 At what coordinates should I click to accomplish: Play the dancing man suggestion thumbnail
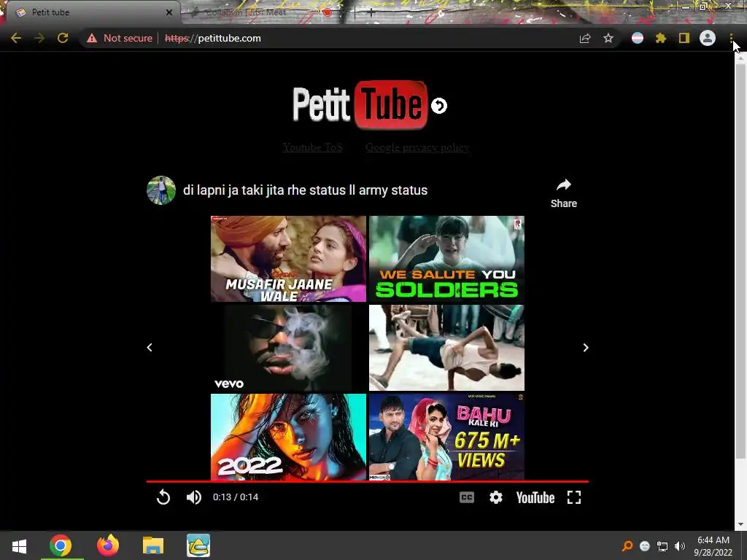(446, 348)
